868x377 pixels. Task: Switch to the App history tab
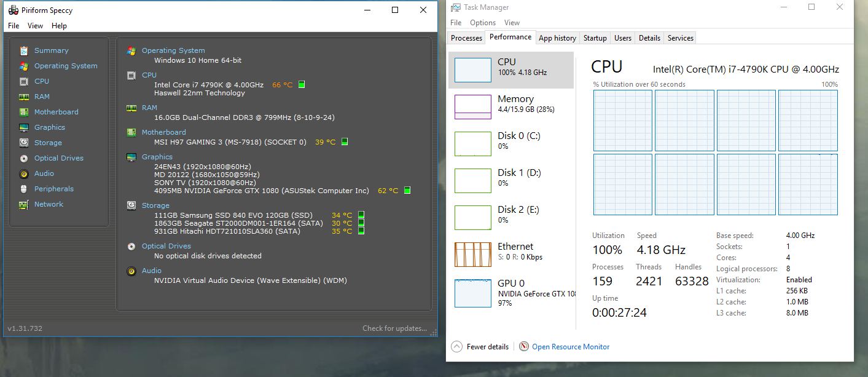click(x=557, y=38)
